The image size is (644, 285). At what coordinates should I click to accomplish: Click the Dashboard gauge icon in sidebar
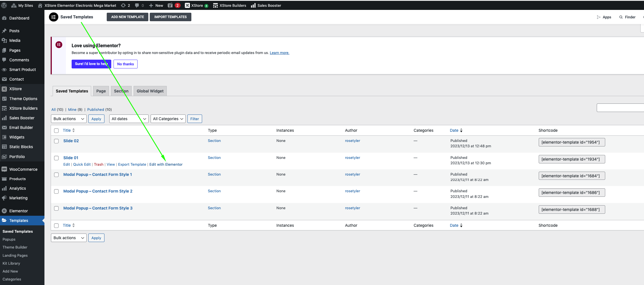pyautogui.click(x=4, y=18)
